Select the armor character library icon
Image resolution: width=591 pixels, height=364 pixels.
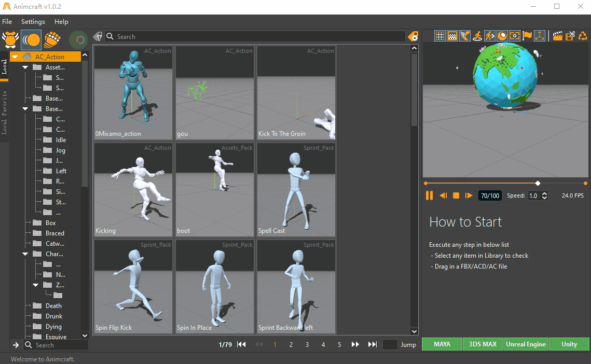[10, 39]
